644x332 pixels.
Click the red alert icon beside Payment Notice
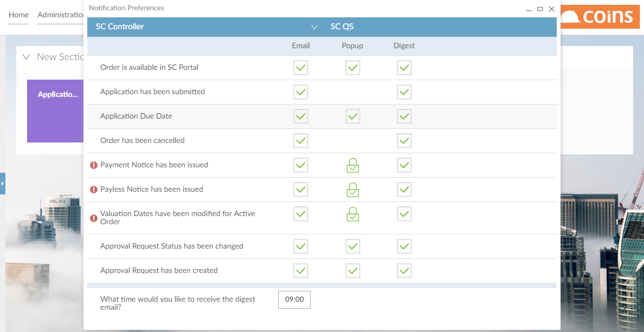[x=94, y=165]
